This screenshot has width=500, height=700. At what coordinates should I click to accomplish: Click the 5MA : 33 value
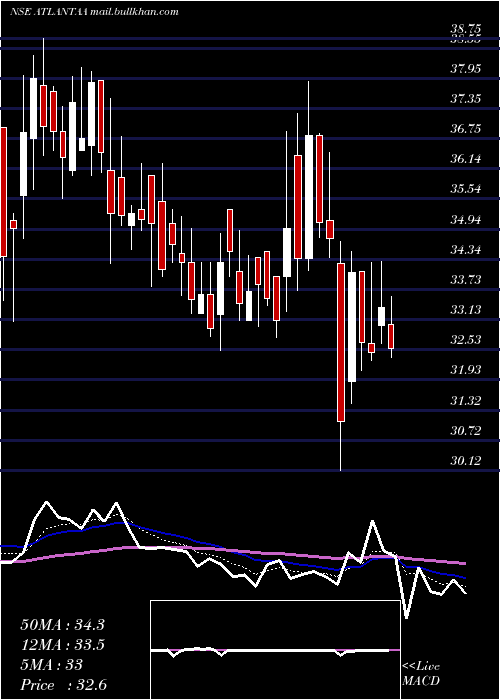[x=51, y=665]
